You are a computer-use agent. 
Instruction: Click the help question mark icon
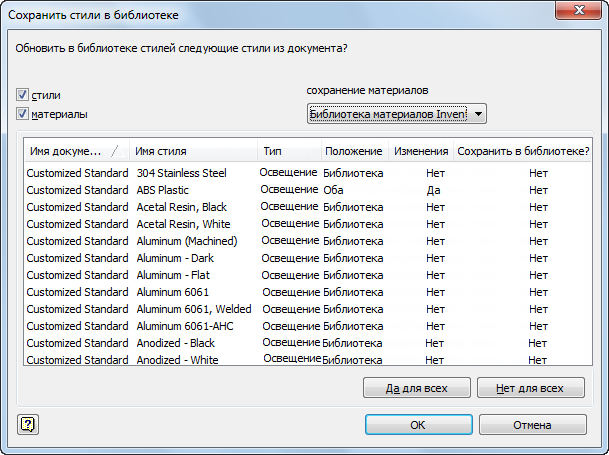coord(27,424)
